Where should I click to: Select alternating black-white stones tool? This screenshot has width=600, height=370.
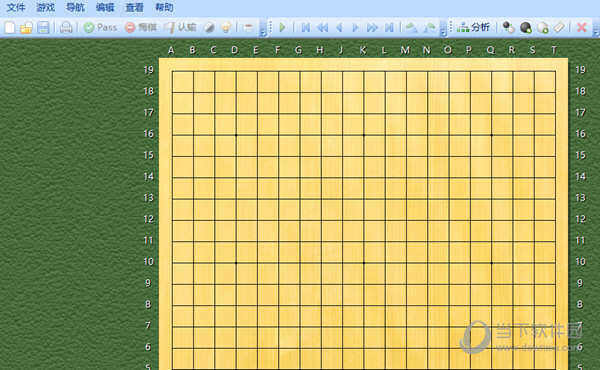[x=508, y=28]
